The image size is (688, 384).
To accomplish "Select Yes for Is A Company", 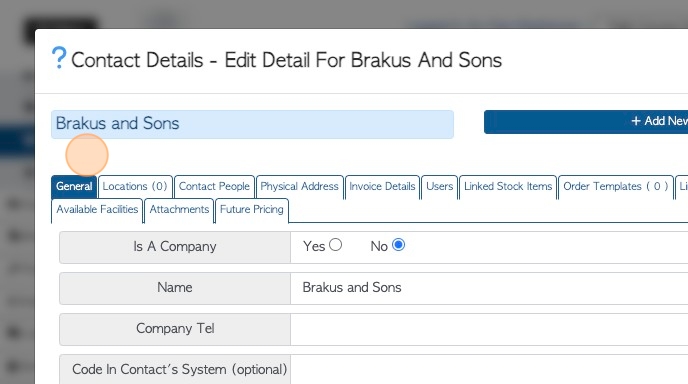I will (336, 245).
